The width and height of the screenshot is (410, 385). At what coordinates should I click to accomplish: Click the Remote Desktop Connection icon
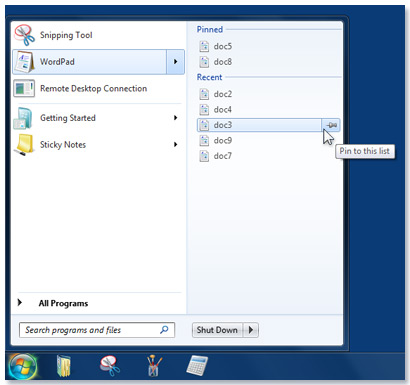[24, 88]
